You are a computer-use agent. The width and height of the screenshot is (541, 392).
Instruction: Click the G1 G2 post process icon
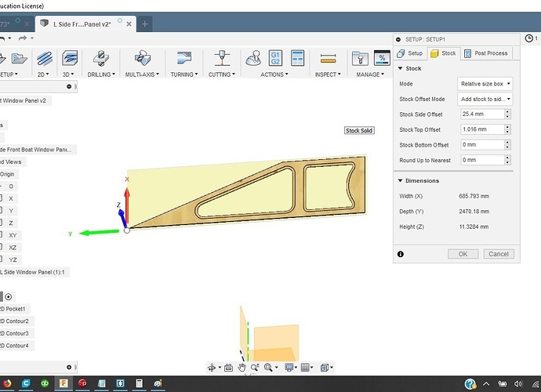[275, 58]
